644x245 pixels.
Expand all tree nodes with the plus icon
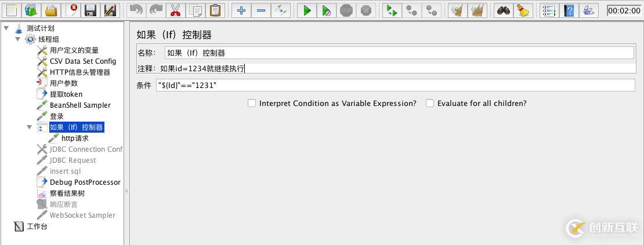coord(241,10)
